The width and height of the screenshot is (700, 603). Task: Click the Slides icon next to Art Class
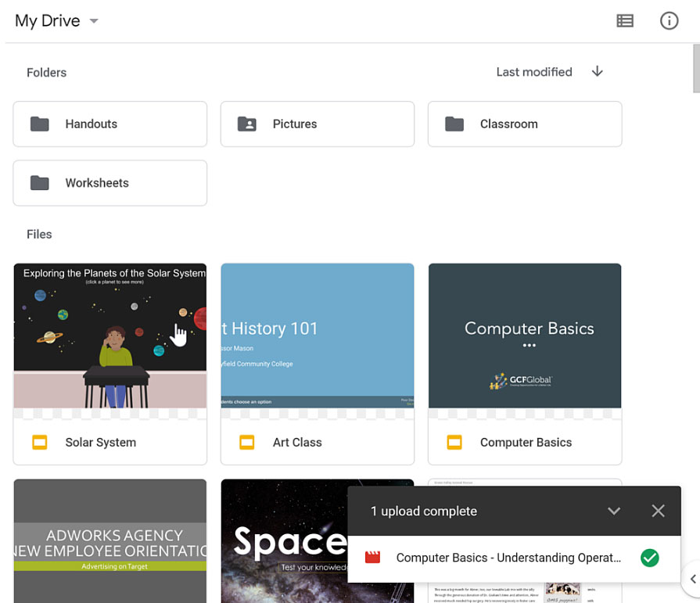[247, 443]
